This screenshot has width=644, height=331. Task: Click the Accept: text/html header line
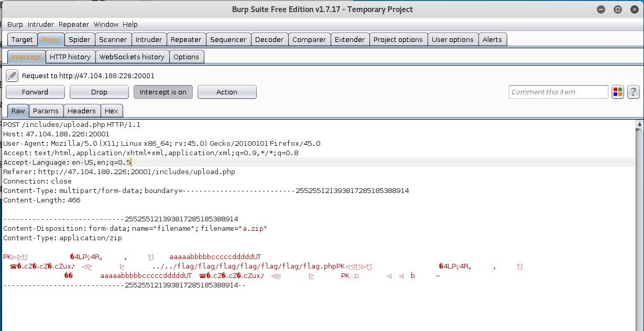(x=151, y=153)
